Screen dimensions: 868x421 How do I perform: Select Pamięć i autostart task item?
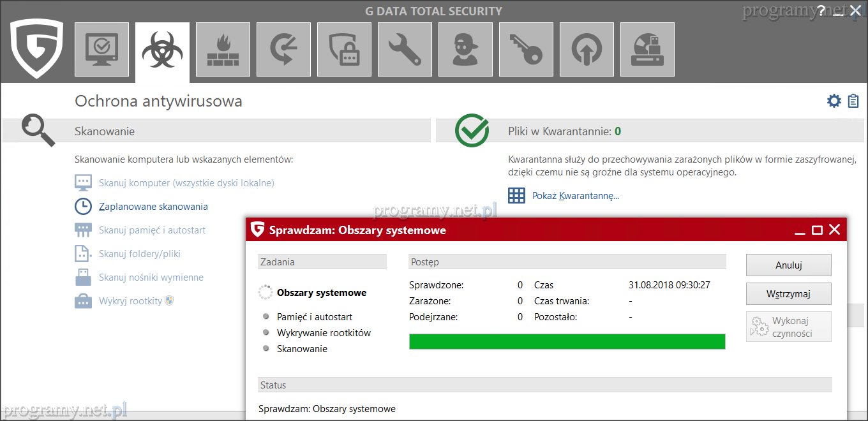[314, 317]
